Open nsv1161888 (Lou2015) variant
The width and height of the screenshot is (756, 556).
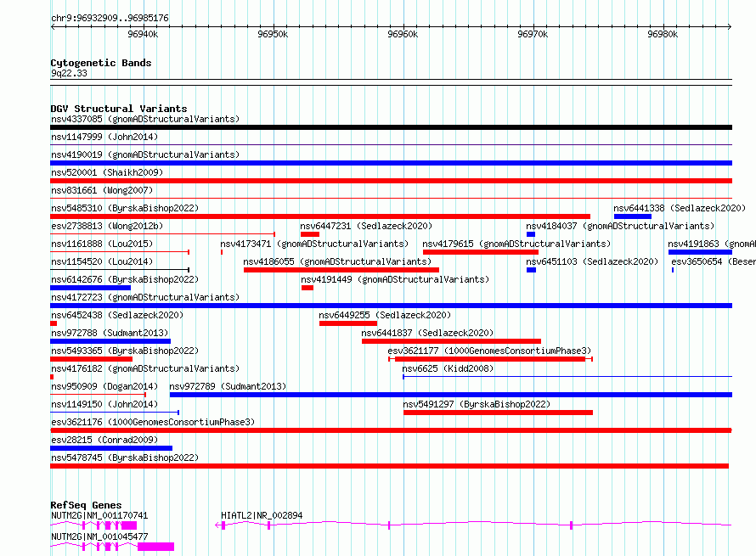pyautogui.click(x=102, y=244)
